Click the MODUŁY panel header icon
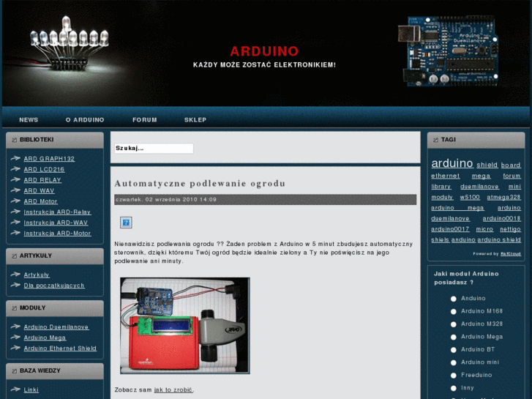The width and height of the screenshot is (532, 399). click(14, 308)
